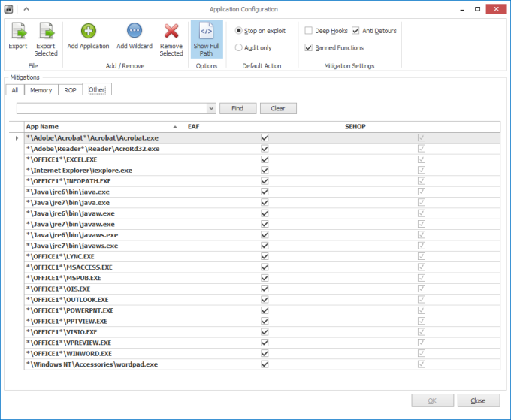The width and height of the screenshot is (511, 420).
Task: Select the Audit only radio button
Action: tap(239, 47)
